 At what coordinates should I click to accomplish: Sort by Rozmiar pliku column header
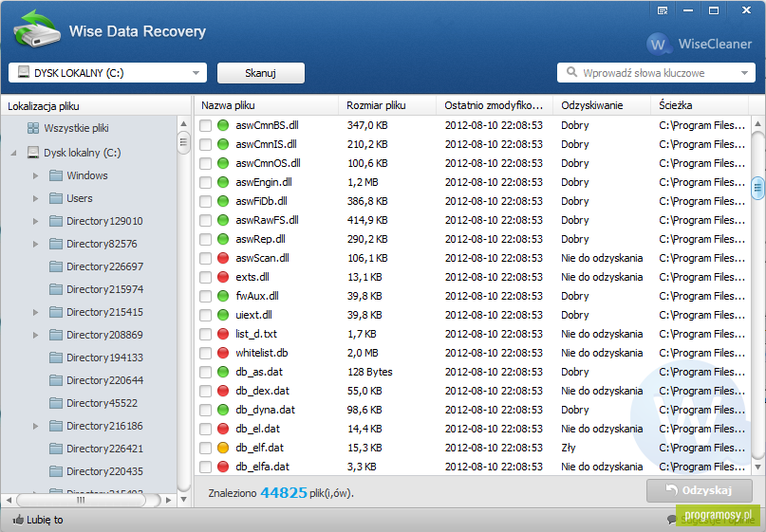tap(387, 105)
